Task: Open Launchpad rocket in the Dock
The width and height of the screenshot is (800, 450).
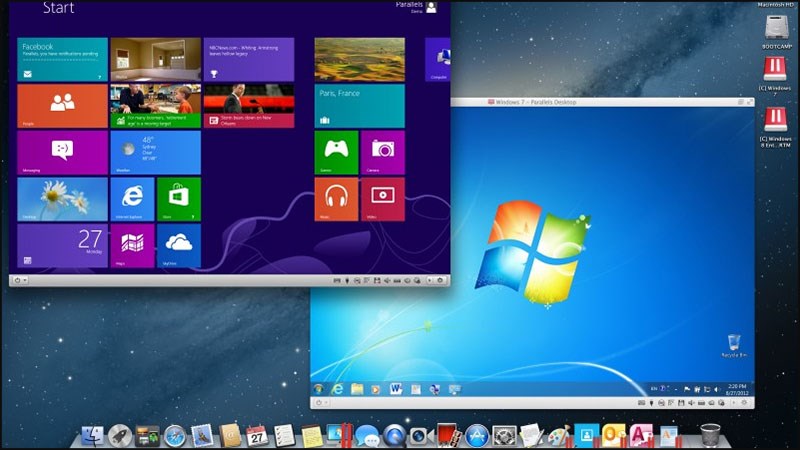Action: pos(120,436)
